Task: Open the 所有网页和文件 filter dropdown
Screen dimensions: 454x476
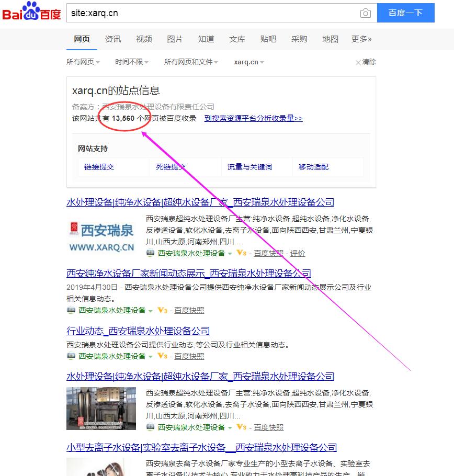Action: coord(188,62)
